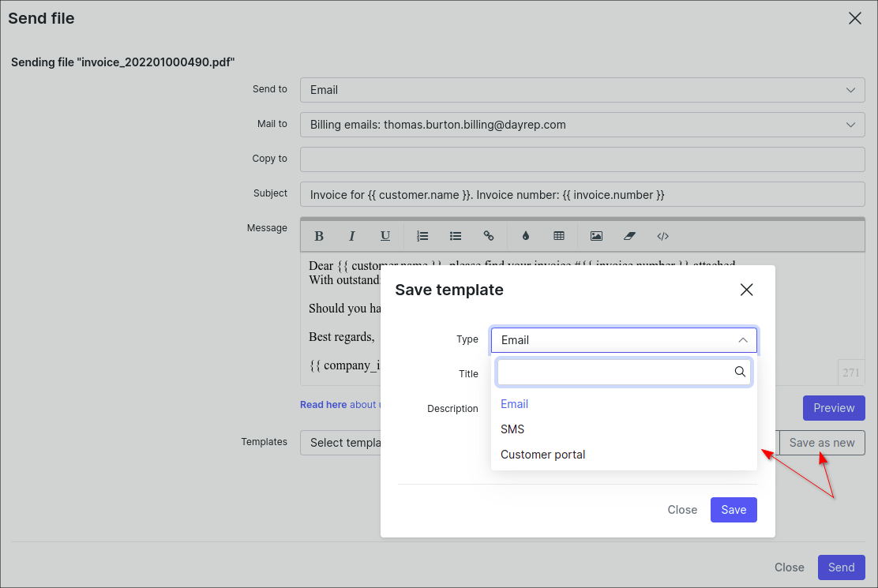Viewport: 878px width, 588px height.
Task: Apply italic formatting in message toolbar
Action: coord(352,236)
